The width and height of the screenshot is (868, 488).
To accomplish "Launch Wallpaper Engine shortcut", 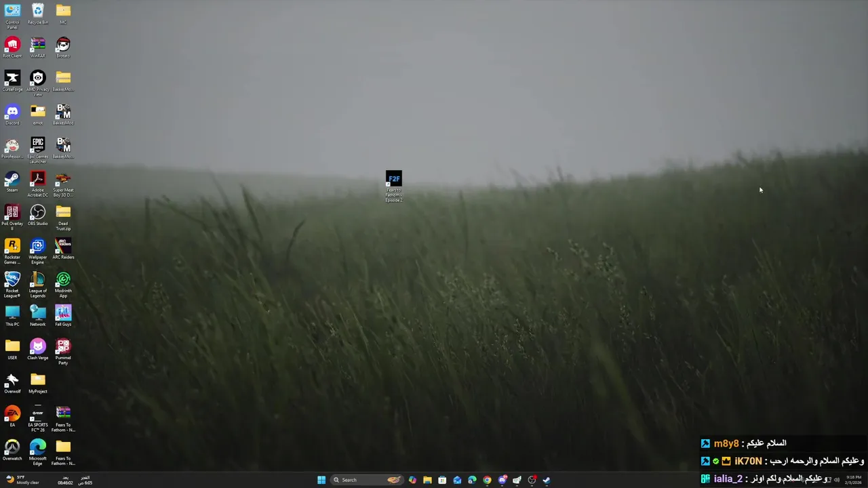I will point(37,251).
